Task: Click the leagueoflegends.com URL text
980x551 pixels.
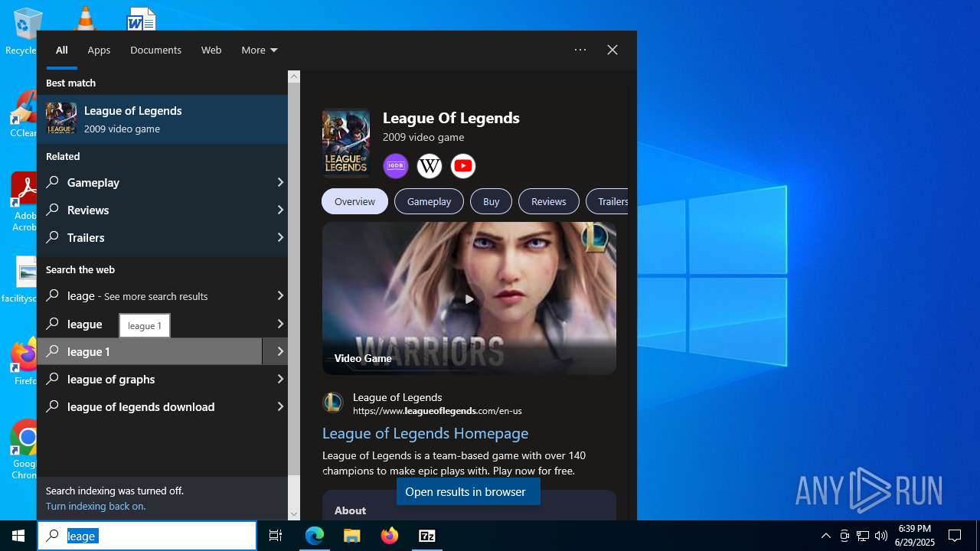Action: pyautogui.click(x=437, y=411)
